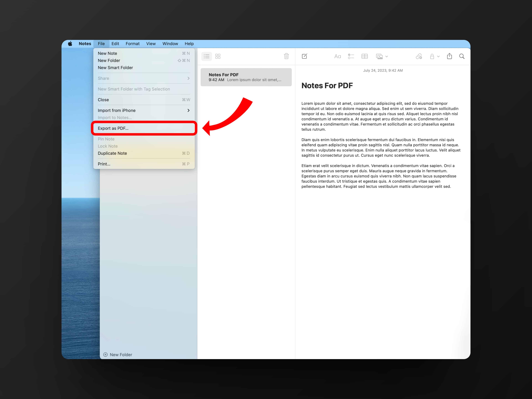Image resolution: width=532 pixels, height=399 pixels.
Task: Click New Folder at the sidebar bottom
Action: tap(117, 355)
